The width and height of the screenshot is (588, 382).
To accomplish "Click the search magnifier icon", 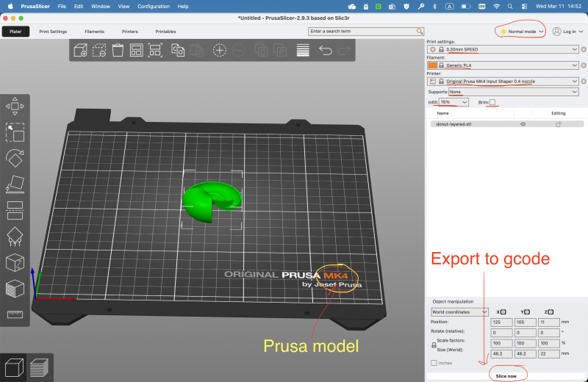I will [x=420, y=31].
